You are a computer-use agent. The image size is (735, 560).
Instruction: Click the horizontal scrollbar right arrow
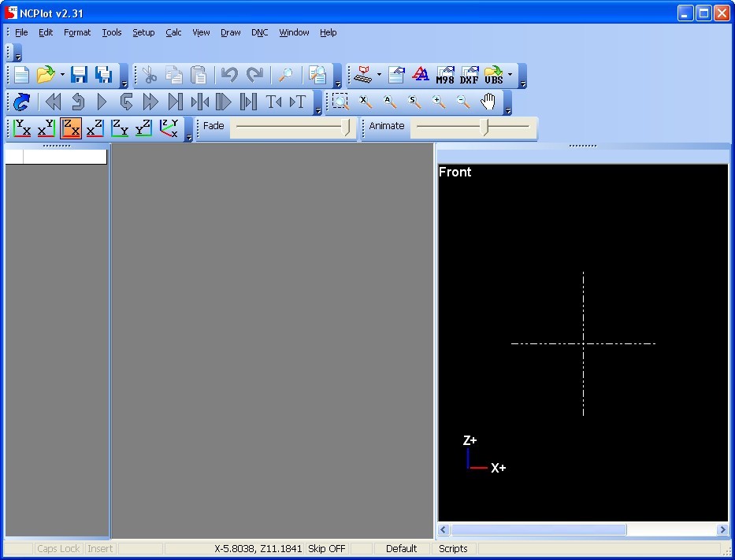(x=722, y=530)
